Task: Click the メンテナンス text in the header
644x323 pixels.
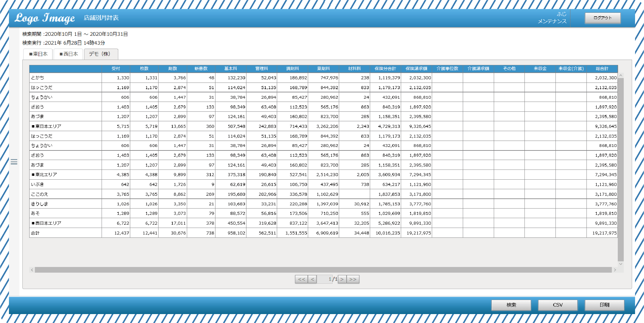Action: [552, 21]
